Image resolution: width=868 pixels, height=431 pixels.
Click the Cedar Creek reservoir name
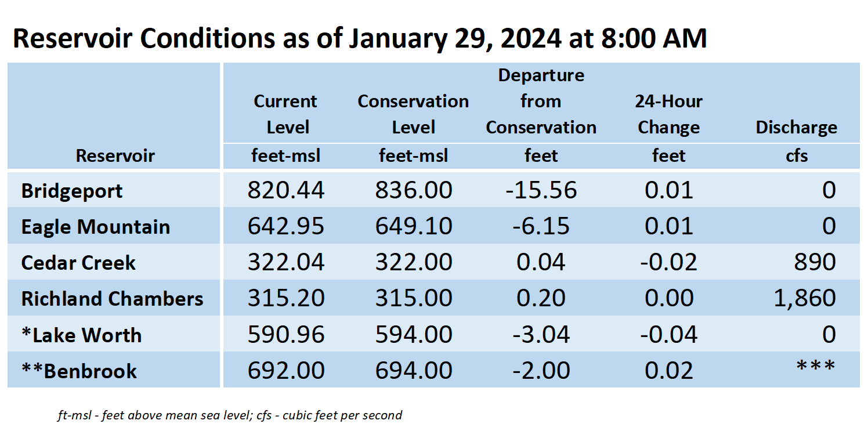point(78,263)
